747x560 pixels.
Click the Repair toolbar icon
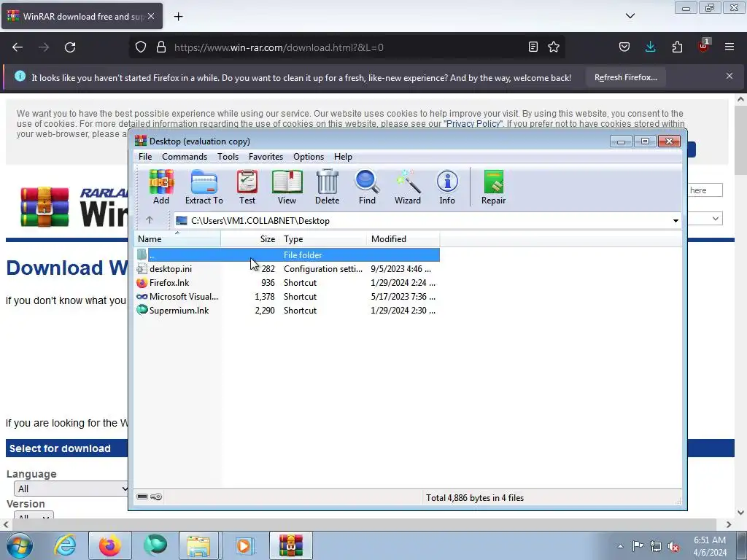tap(493, 187)
